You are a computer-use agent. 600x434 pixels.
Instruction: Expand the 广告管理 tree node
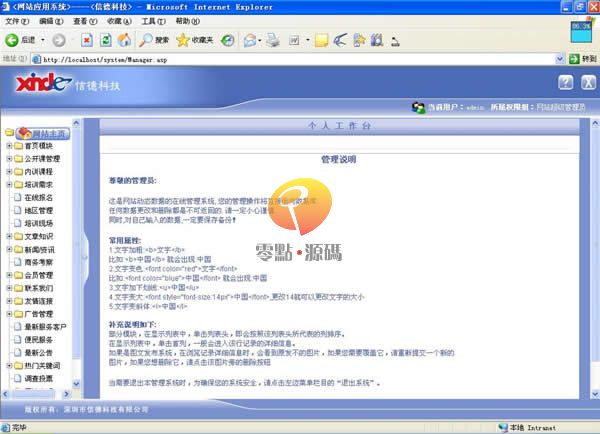pyautogui.click(x=9, y=314)
